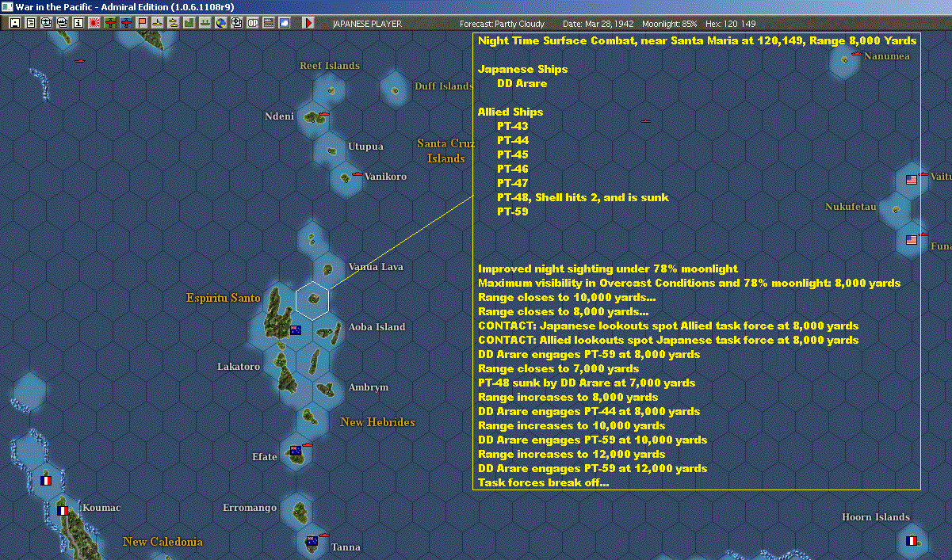Click the 'Night Time Surface Combat' header line
The image size is (952, 560).
pyautogui.click(x=697, y=40)
